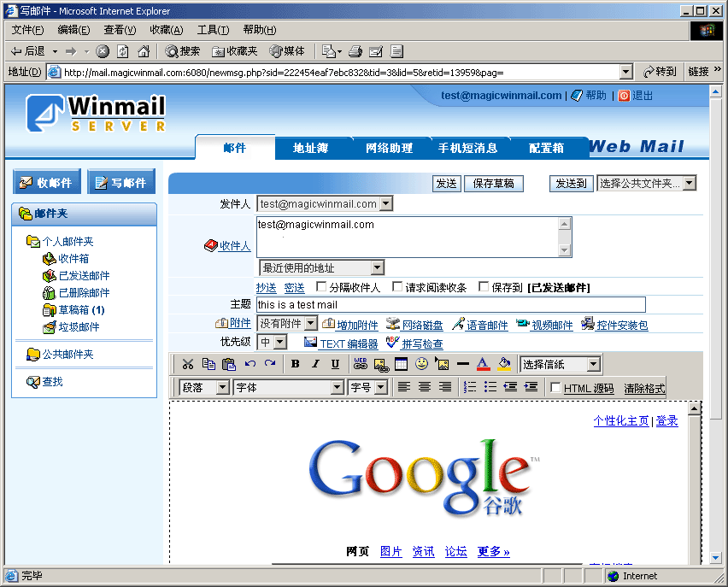The width and height of the screenshot is (728, 587).
Task: Click the 收邮件 button
Action: pyautogui.click(x=47, y=183)
